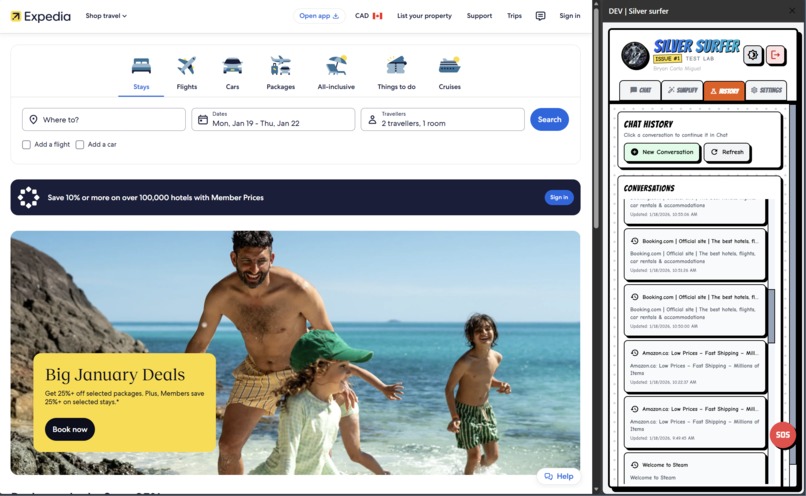This screenshot has height=496, width=806.
Task: Select the Cruises ship icon tab
Action: click(449, 72)
